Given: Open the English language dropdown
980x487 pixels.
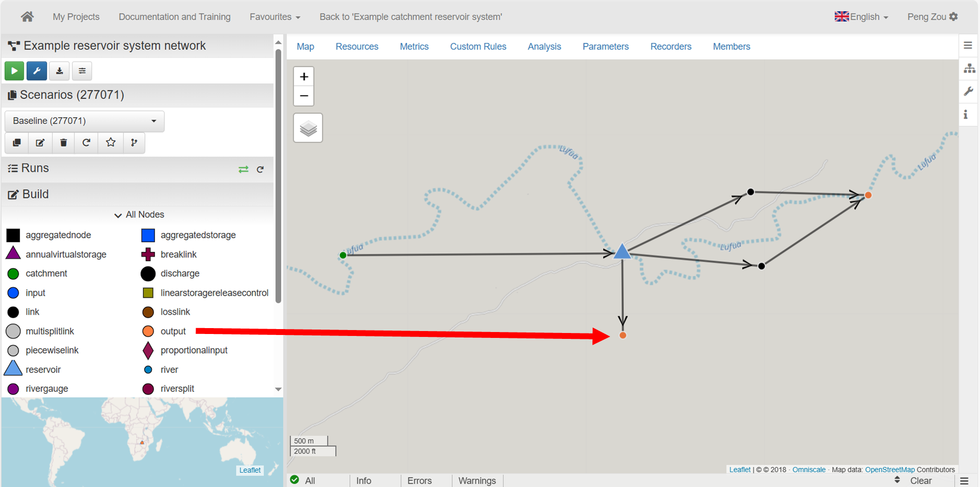Looking at the screenshot, I should coord(861,17).
